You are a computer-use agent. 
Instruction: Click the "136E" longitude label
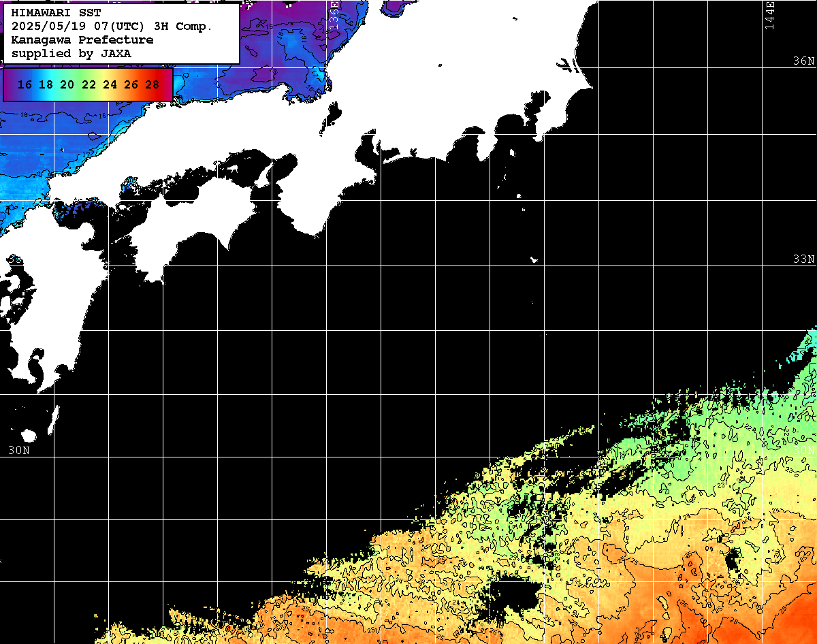[334, 15]
